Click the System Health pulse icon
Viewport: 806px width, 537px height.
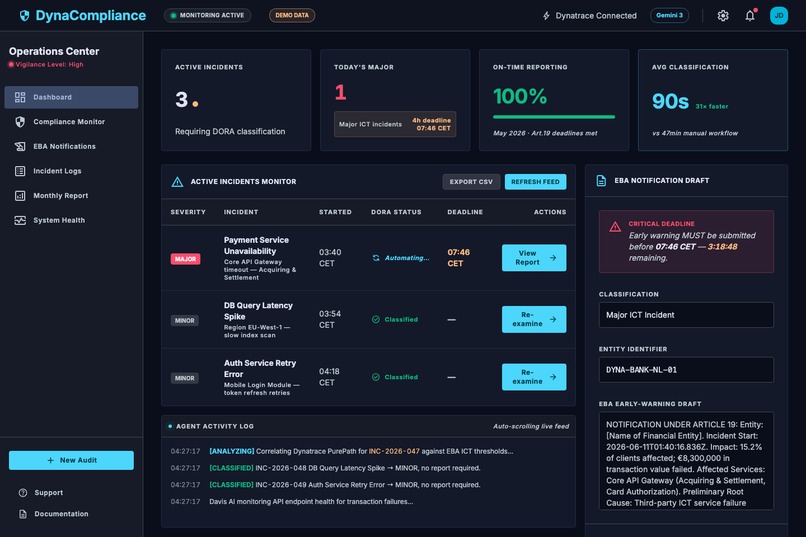pyautogui.click(x=20, y=220)
